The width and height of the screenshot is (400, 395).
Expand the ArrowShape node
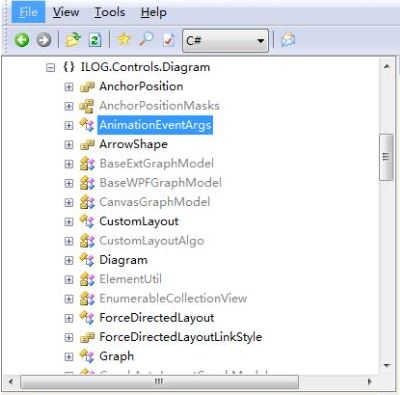69,145
